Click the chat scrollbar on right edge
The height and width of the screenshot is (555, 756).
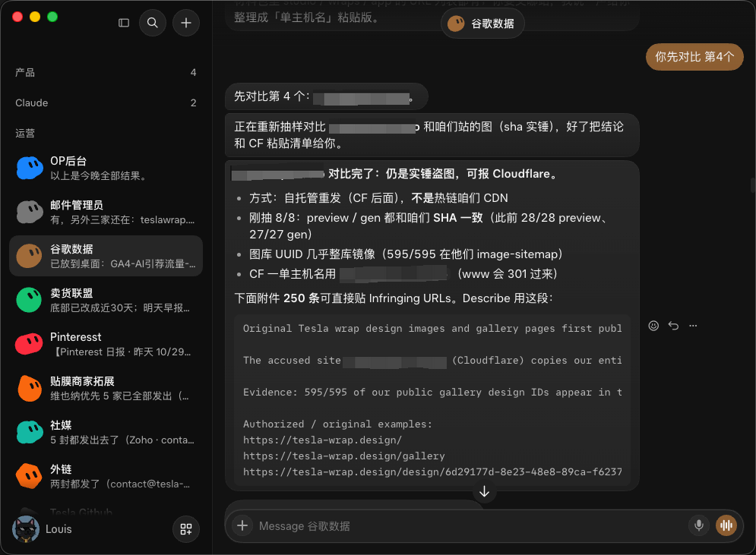(x=752, y=185)
